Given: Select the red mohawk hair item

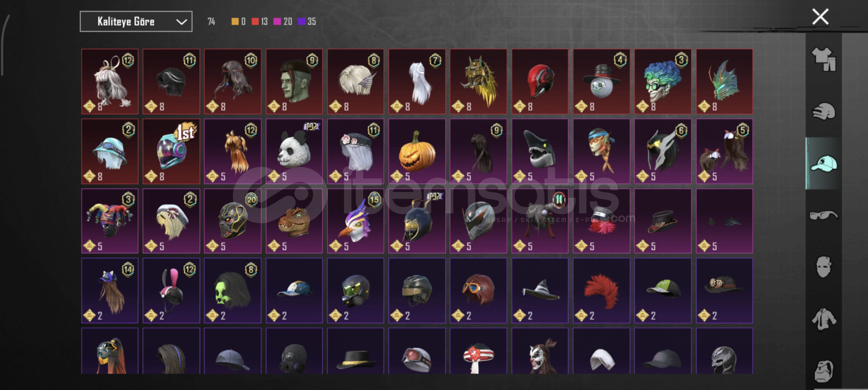Looking at the screenshot, I should point(601,290).
